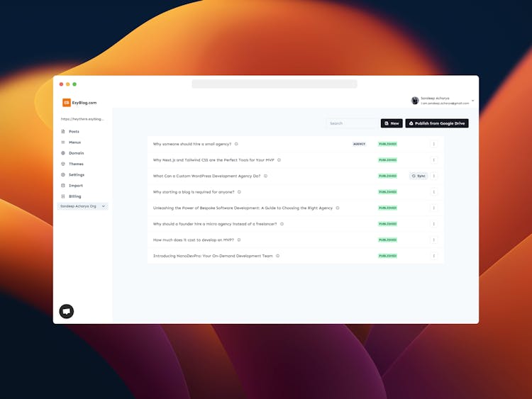This screenshot has height=399, width=532.
Task: Open options menu for the small agency post
Action: coord(434,144)
